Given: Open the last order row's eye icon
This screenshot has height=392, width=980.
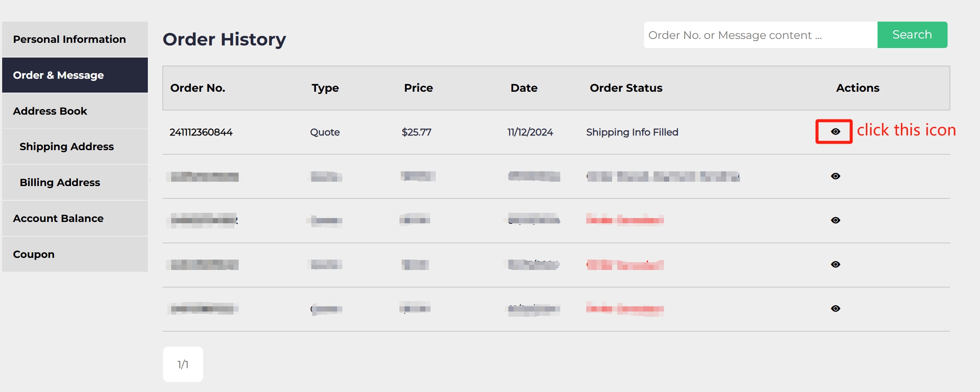Looking at the screenshot, I should point(835,308).
